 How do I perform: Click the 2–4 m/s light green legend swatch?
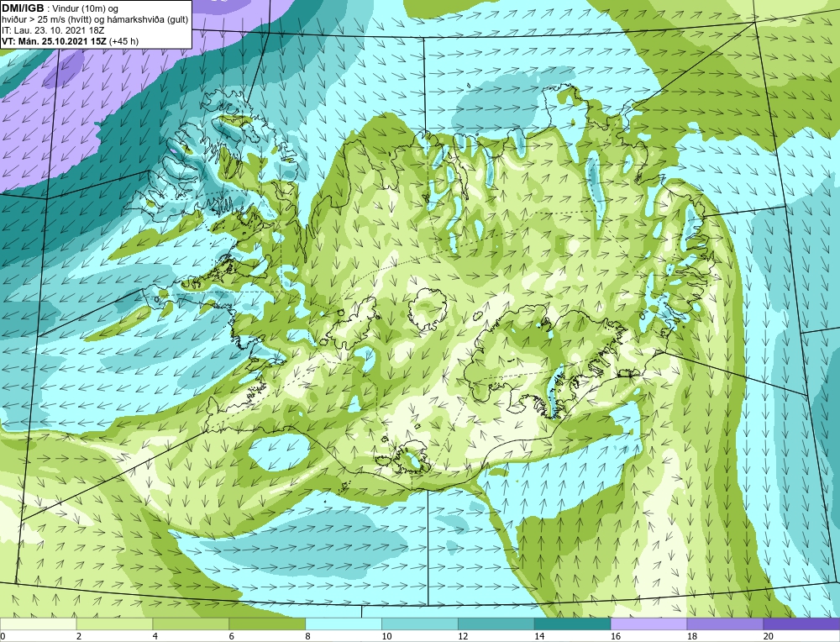click(x=114, y=624)
